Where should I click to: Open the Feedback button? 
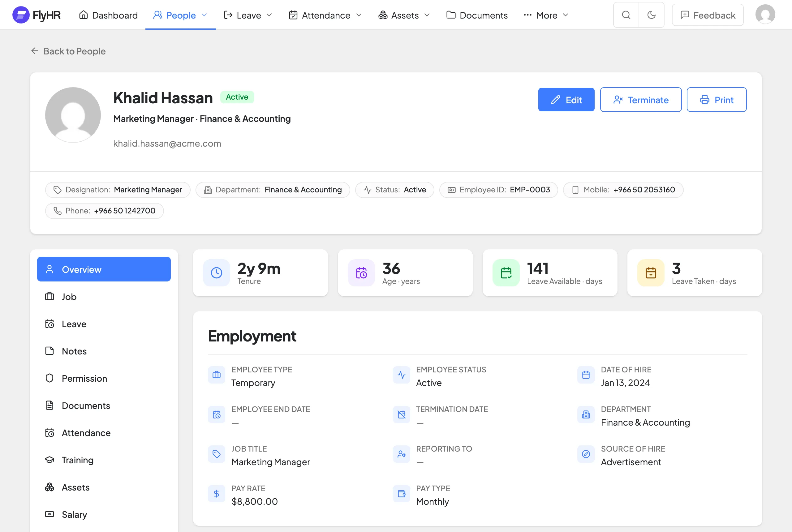[x=708, y=15]
